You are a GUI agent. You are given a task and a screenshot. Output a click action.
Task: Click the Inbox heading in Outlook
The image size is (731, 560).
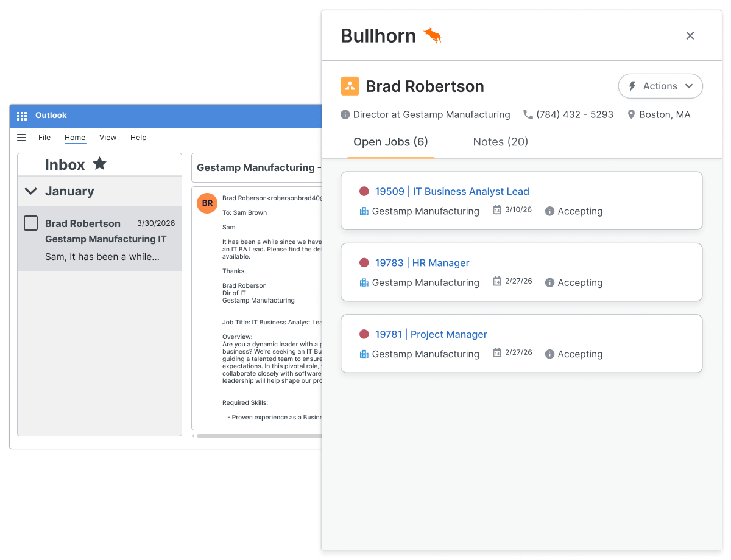65,164
